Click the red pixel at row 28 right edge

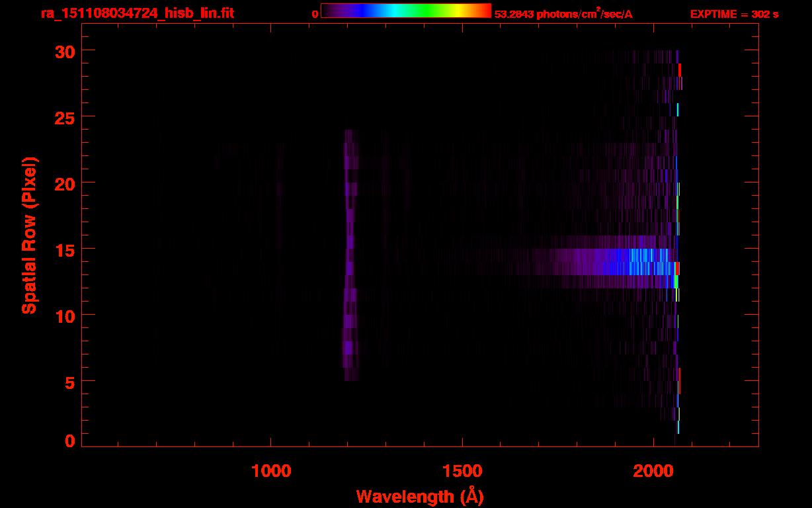tap(680, 69)
